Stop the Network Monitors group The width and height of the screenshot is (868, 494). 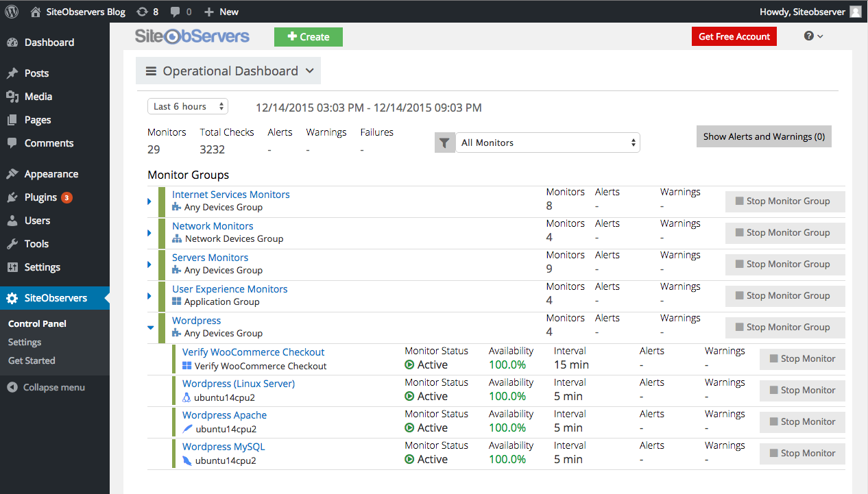(785, 232)
